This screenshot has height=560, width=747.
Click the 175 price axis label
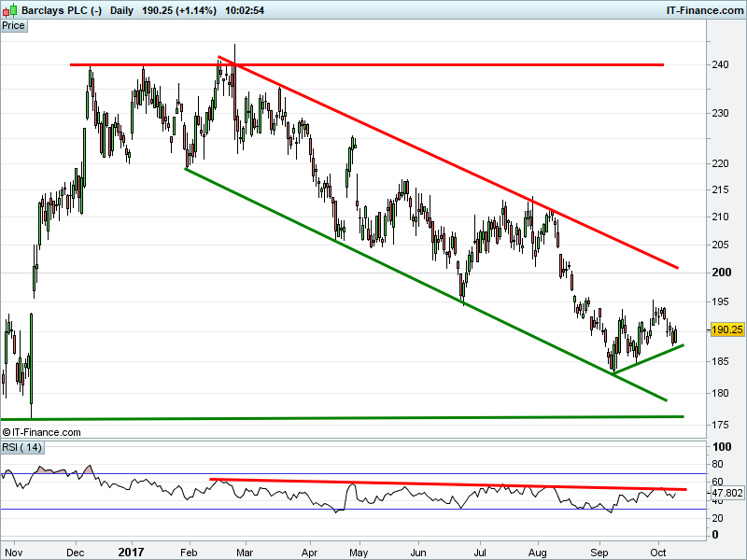[x=720, y=425]
